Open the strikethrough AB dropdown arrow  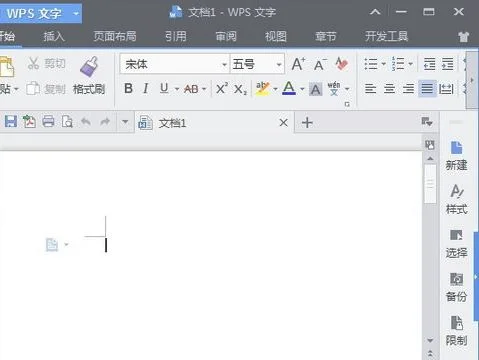204,89
